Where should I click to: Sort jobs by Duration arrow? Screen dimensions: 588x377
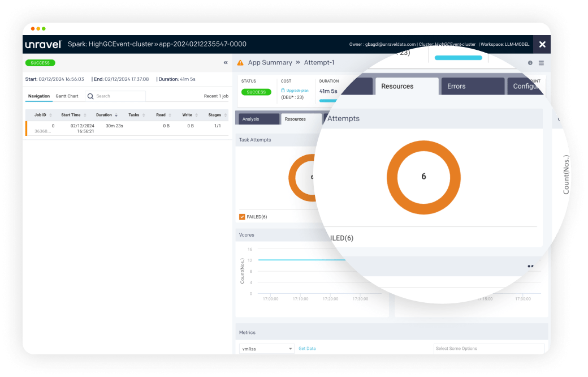tap(116, 115)
